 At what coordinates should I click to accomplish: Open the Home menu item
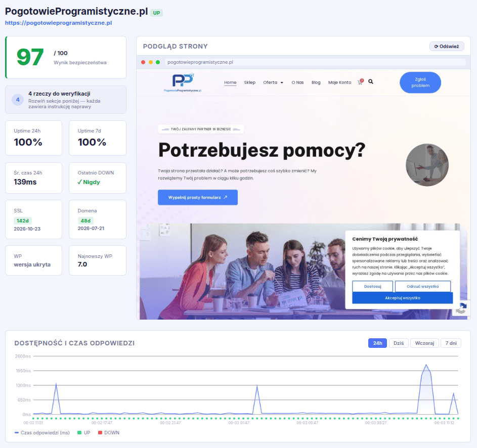pos(230,82)
